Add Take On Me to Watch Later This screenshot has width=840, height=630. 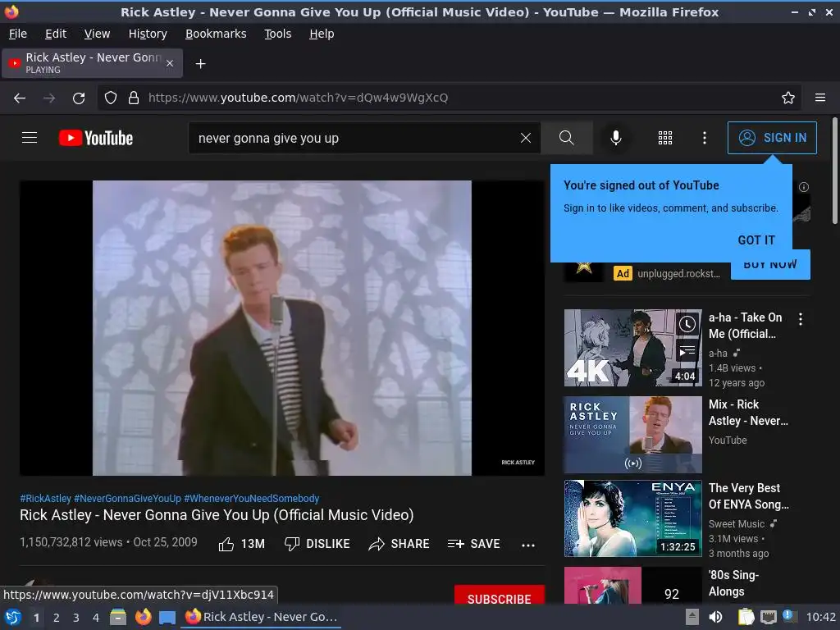[687, 324]
